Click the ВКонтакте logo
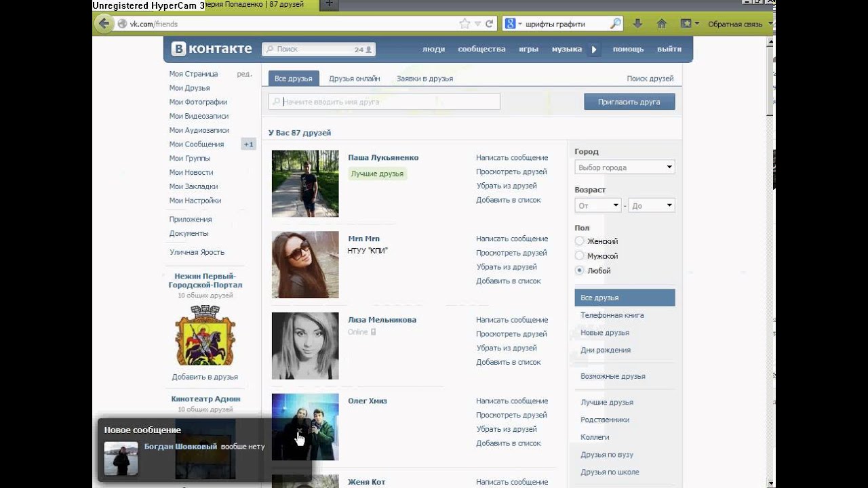Screen dimensions: 868x488 212,49
